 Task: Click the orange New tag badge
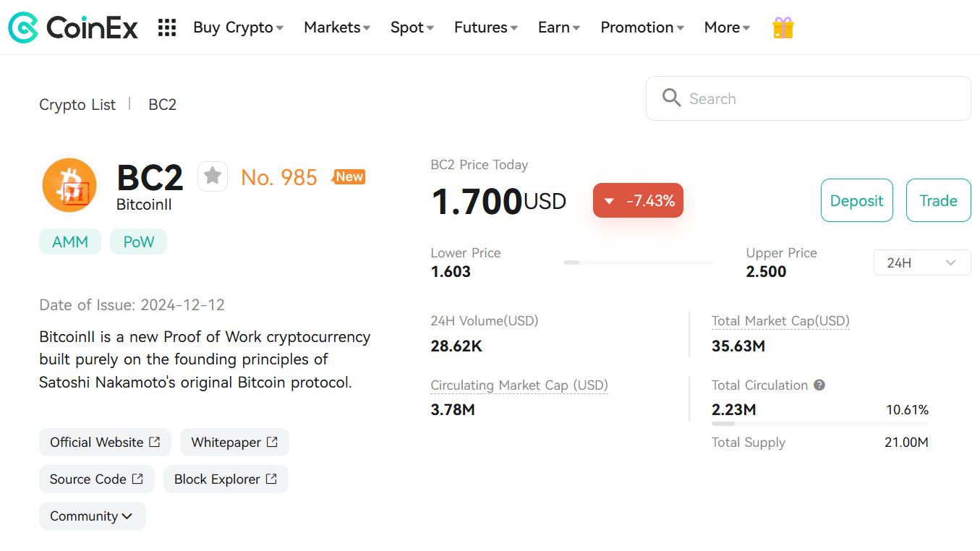(349, 177)
